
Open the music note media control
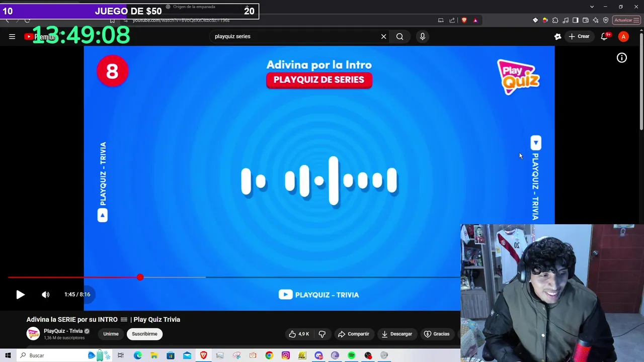point(566,20)
